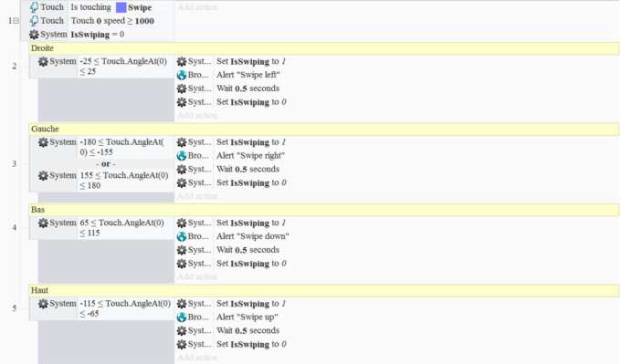Click 'Add action' on the top event row
Viewport: 621px width, 364px height.
pos(197,7)
